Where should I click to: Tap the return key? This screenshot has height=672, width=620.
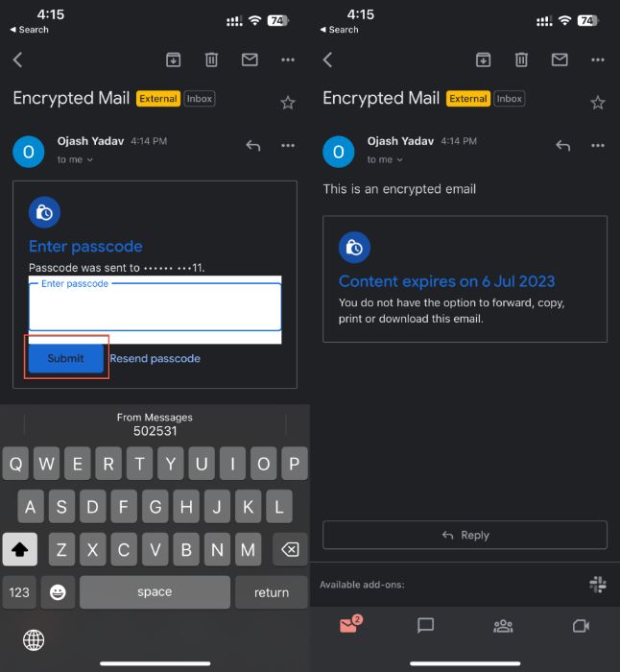[x=272, y=592]
